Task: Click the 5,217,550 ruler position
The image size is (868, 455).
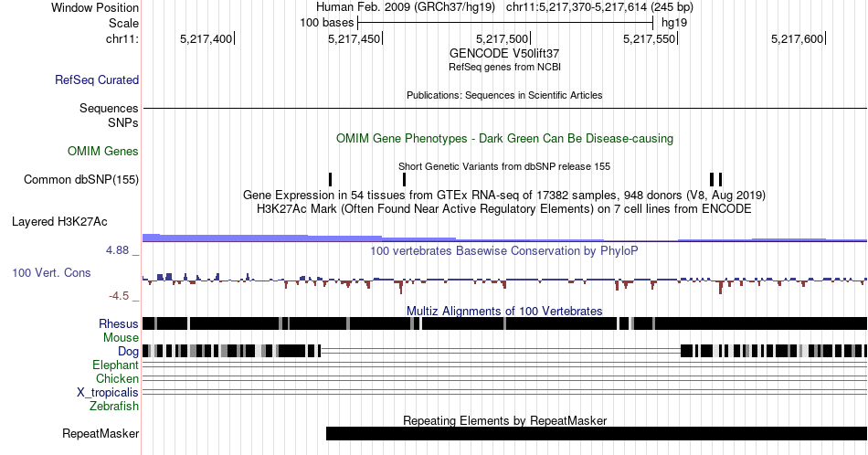Action: (650, 38)
